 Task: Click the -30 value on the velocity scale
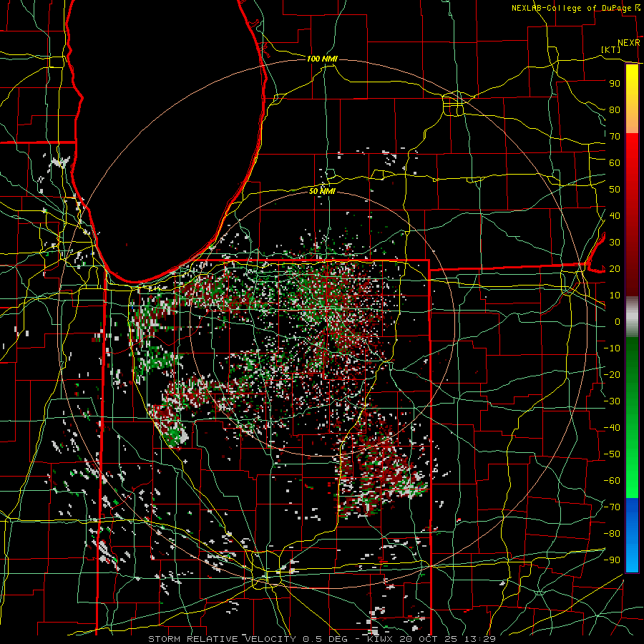click(612, 401)
